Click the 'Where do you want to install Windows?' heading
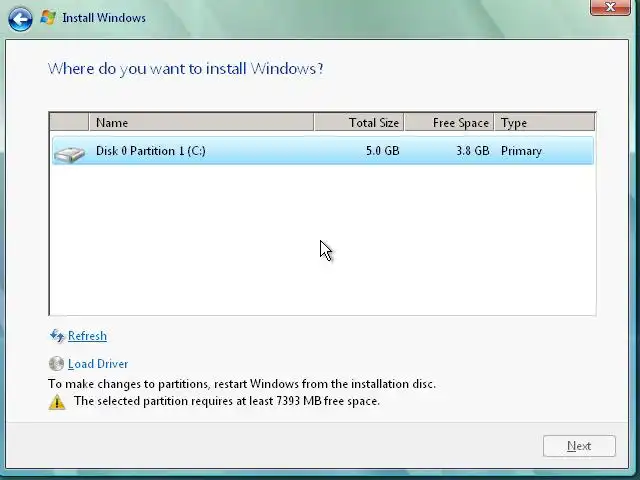This screenshot has width=640, height=480. click(186, 69)
